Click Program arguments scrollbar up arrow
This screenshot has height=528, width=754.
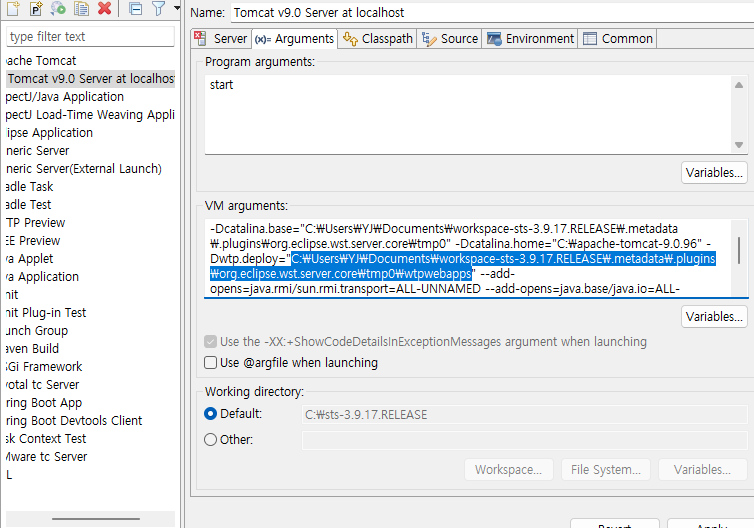739,85
